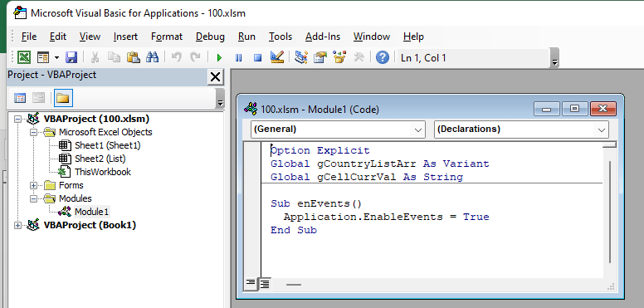Maximize the Module1 code window
Screen dimensions: 644x308
pos(574,110)
